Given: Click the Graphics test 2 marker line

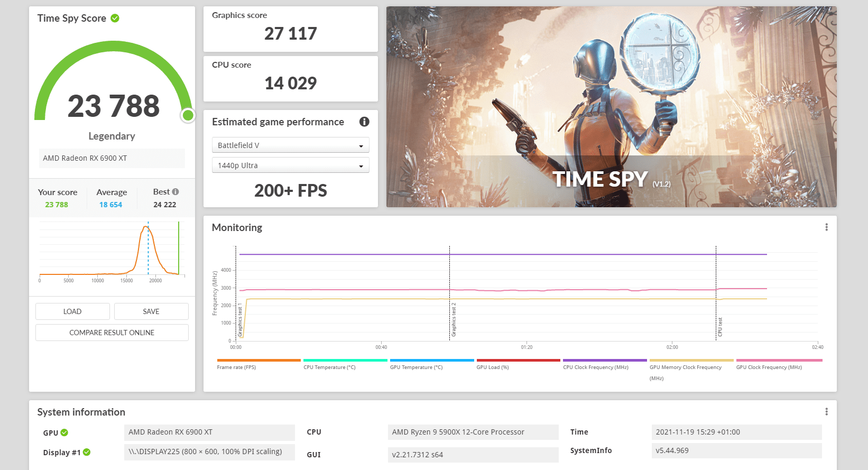Looking at the screenshot, I should point(450,293).
